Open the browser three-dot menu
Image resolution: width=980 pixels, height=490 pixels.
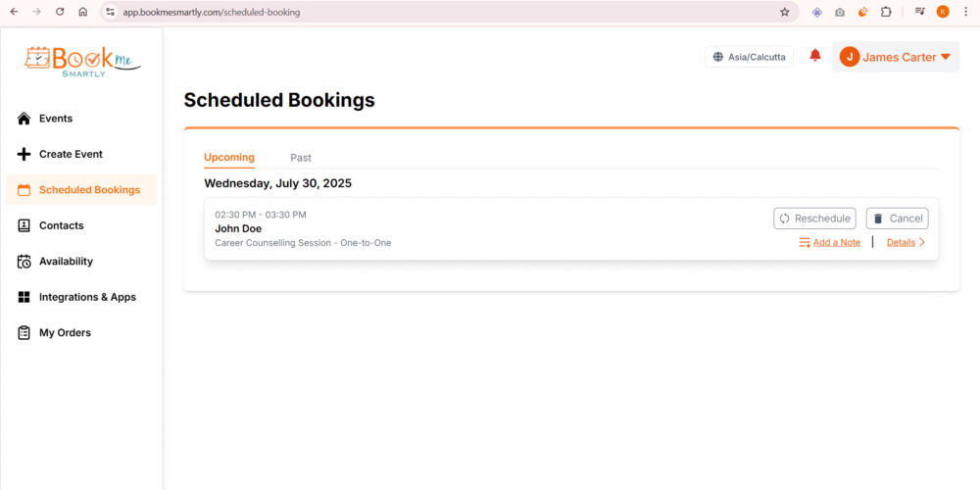pos(966,12)
